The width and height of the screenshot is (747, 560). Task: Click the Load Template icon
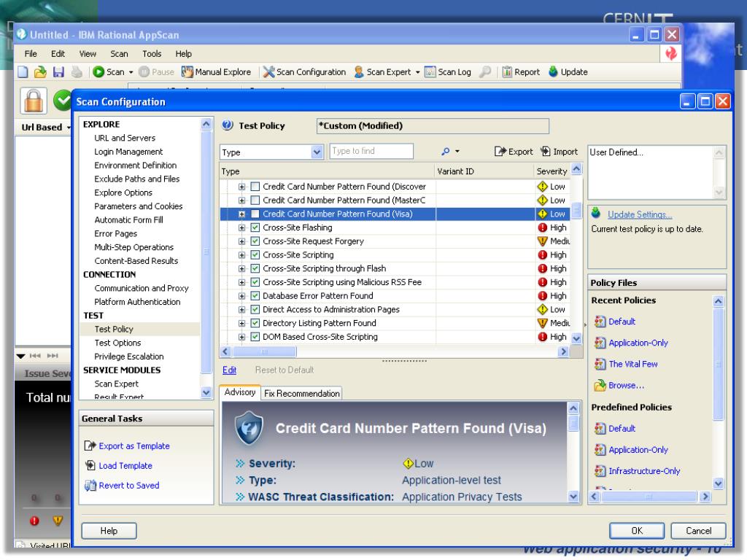pyautogui.click(x=90, y=465)
